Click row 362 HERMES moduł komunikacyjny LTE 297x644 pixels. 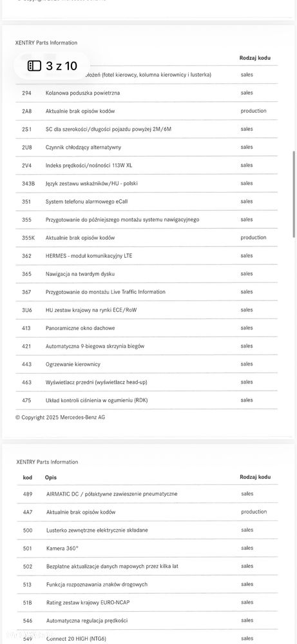(x=146, y=255)
